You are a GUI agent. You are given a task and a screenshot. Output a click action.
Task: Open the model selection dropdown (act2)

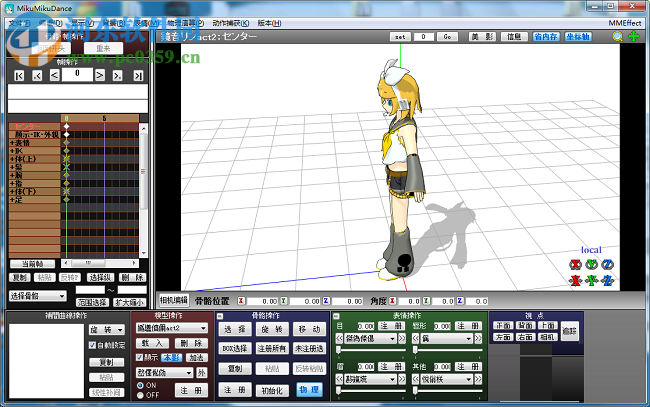pos(172,328)
